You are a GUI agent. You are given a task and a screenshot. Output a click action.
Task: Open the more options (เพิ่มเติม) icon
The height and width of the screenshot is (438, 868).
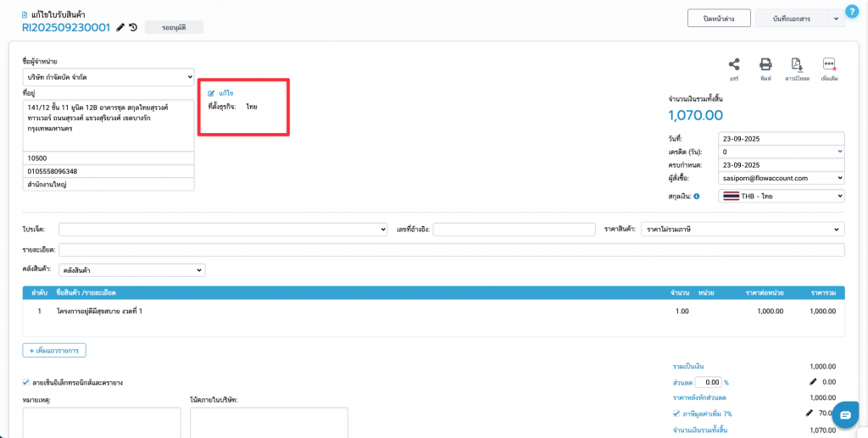829,65
